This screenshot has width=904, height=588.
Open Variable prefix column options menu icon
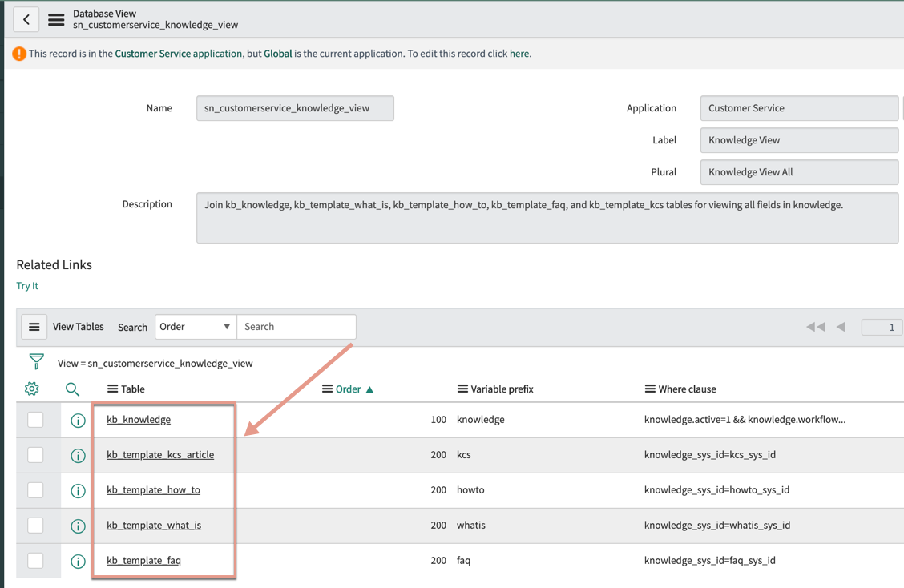(462, 389)
